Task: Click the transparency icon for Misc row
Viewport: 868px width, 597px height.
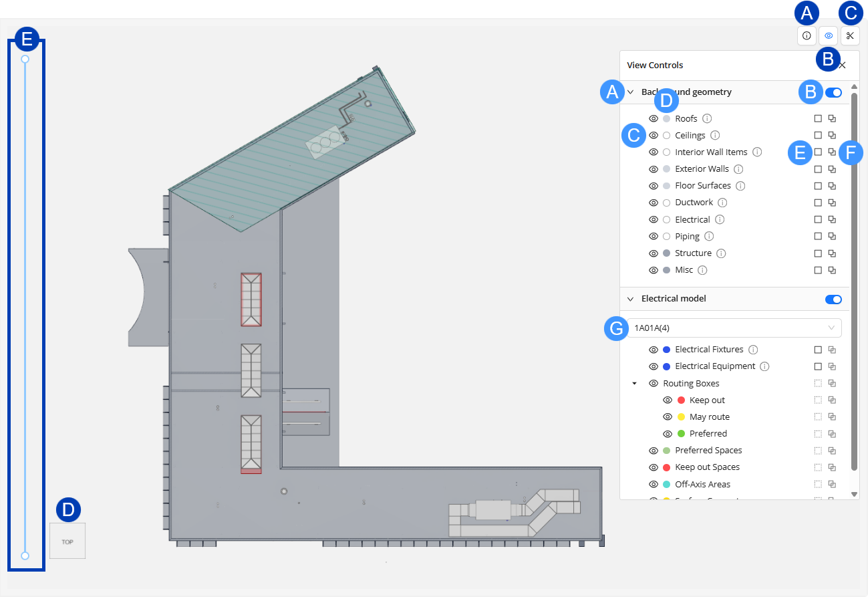Action: pyautogui.click(x=832, y=270)
